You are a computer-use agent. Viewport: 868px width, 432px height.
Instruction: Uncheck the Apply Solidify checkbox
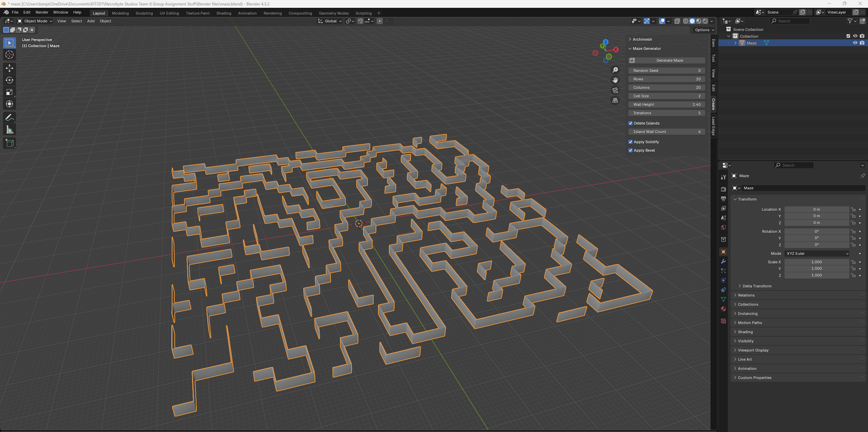coord(630,142)
